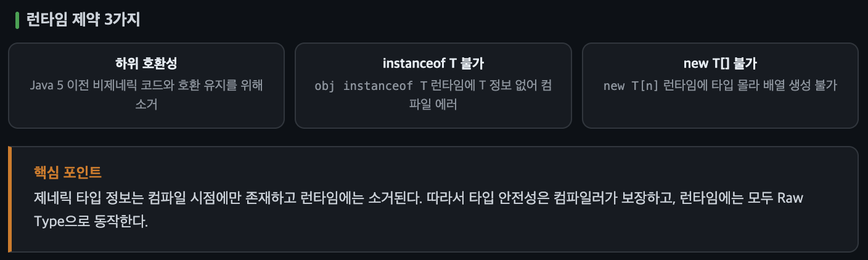
Task: Click Type으로 동작한다 on the callout's last line
Action: (x=91, y=221)
